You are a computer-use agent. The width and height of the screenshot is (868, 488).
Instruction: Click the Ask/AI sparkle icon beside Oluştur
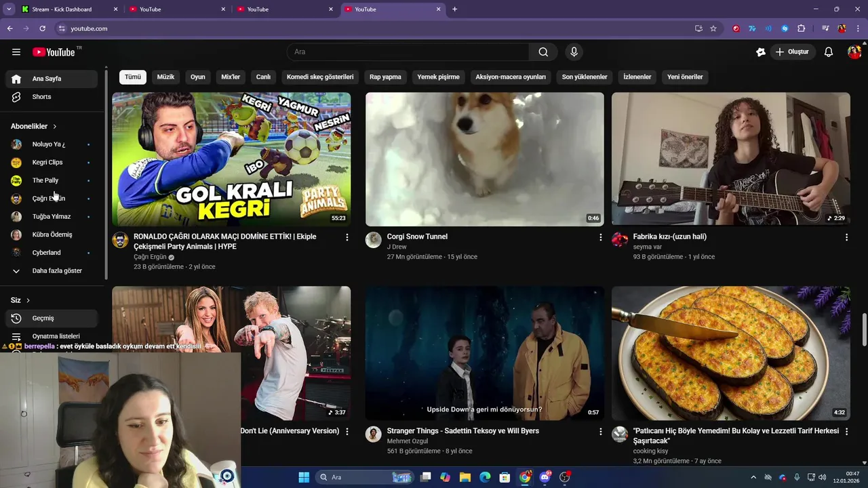pos(761,52)
